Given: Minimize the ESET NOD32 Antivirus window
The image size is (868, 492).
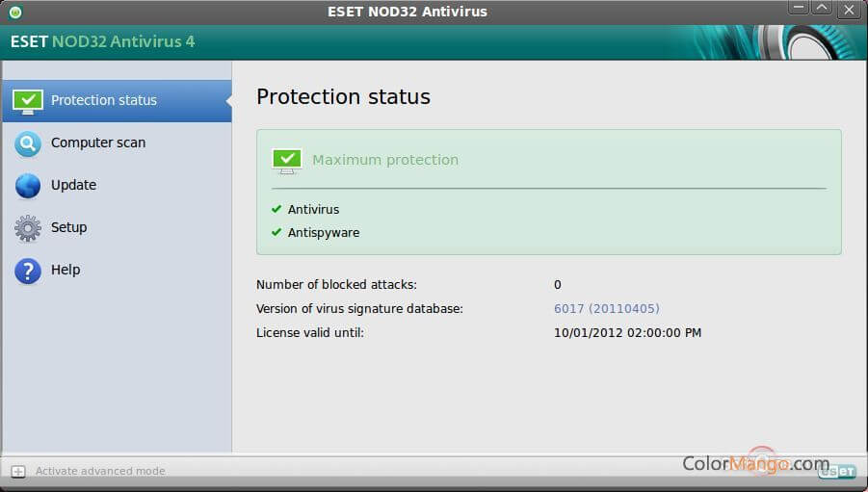Looking at the screenshot, I should 797,10.
